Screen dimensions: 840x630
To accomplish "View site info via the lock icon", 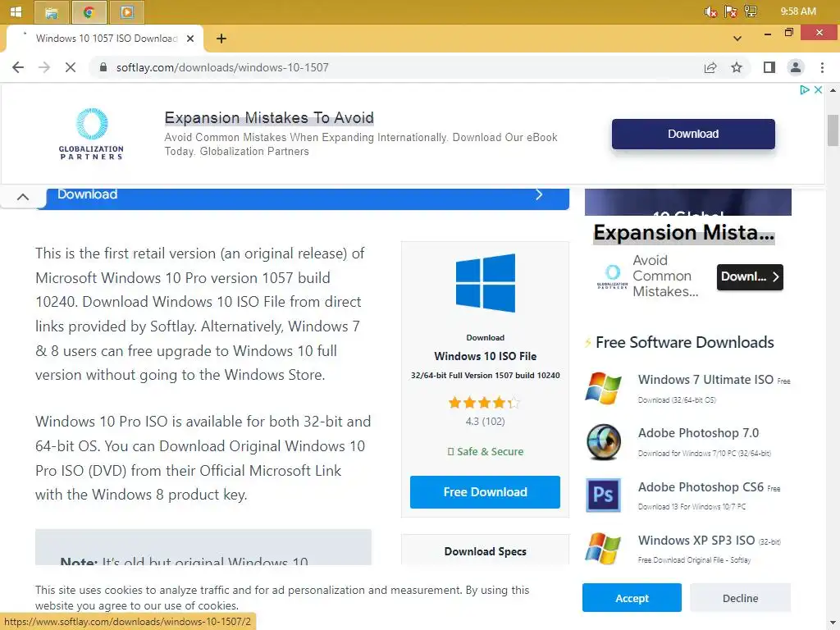I will click(x=104, y=67).
